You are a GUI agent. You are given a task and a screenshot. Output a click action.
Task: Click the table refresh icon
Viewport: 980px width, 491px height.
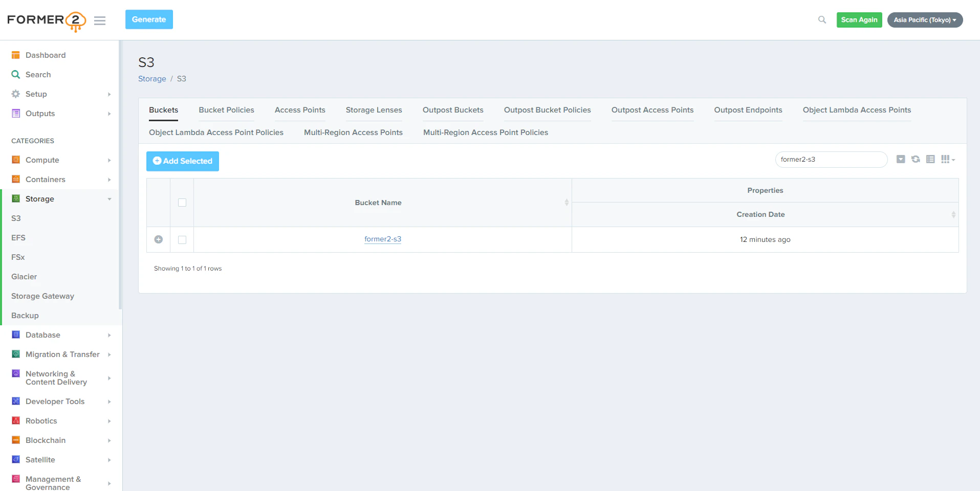point(916,160)
